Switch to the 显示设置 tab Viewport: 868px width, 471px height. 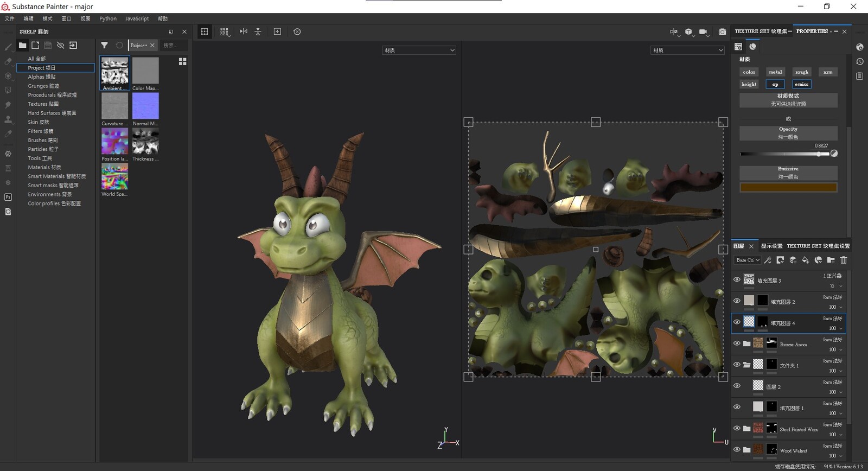pyautogui.click(x=771, y=246)
